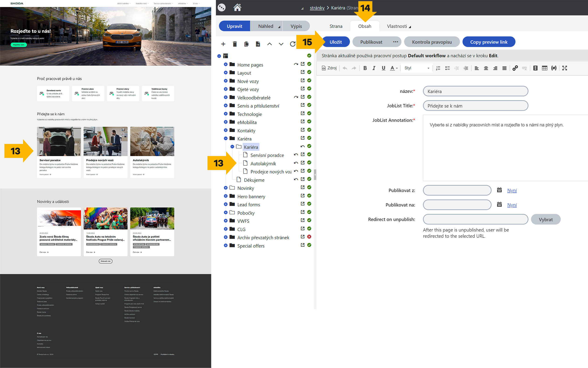Center the text alignment
This screenshot has width=588, height=368.
(x=486, y=68)
